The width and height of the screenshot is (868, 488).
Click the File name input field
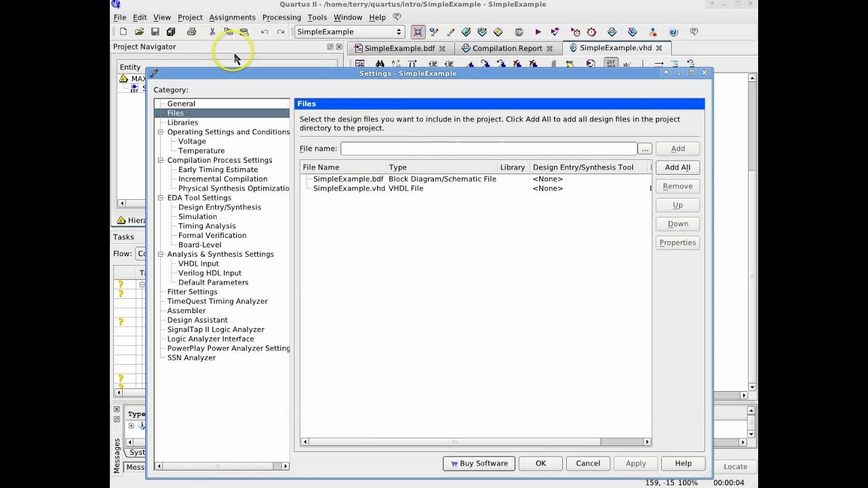pyautogui.click(x=489, y=148)
